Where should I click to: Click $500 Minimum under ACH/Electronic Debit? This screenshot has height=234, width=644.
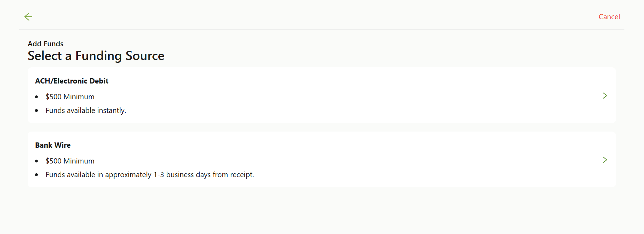pyautogui.click(x=70, y=97)
